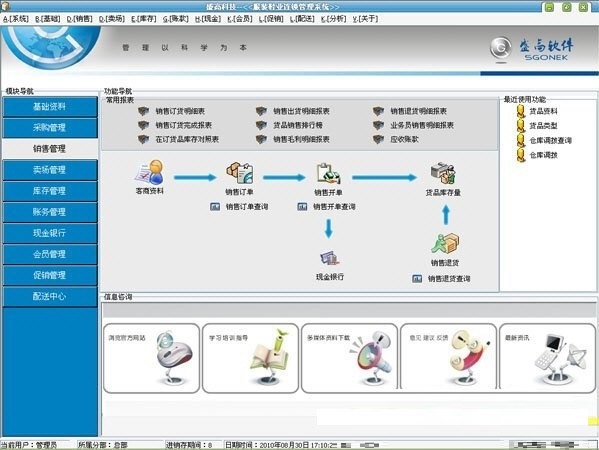The height and width of the screenshot is (450, 599).
Task: Open the H.[现金] menu
Action: pos(208,19)
